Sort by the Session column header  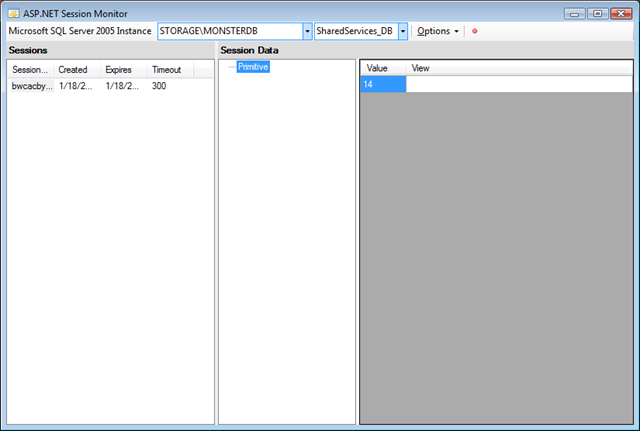pos(31,69)
